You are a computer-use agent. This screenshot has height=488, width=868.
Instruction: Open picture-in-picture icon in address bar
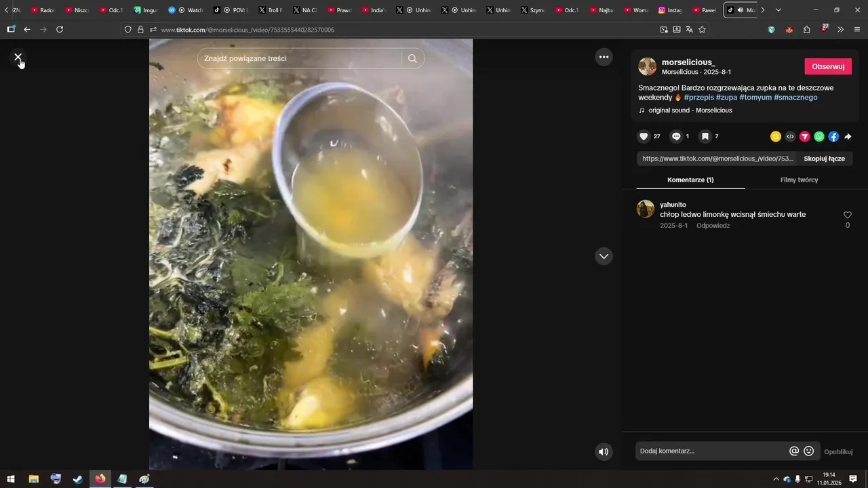click(x=664, y=30)
